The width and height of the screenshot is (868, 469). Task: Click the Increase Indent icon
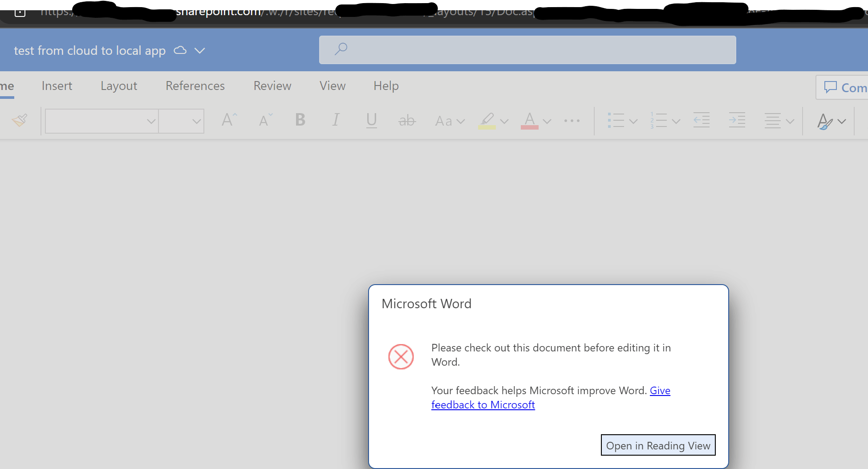point(737,120)
